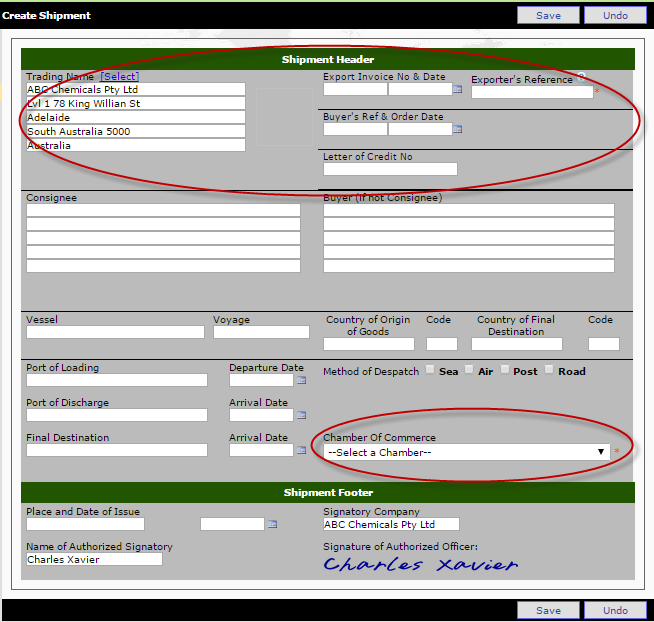Click the help icon beside Exporter's Reference

(x=581, y=77)
